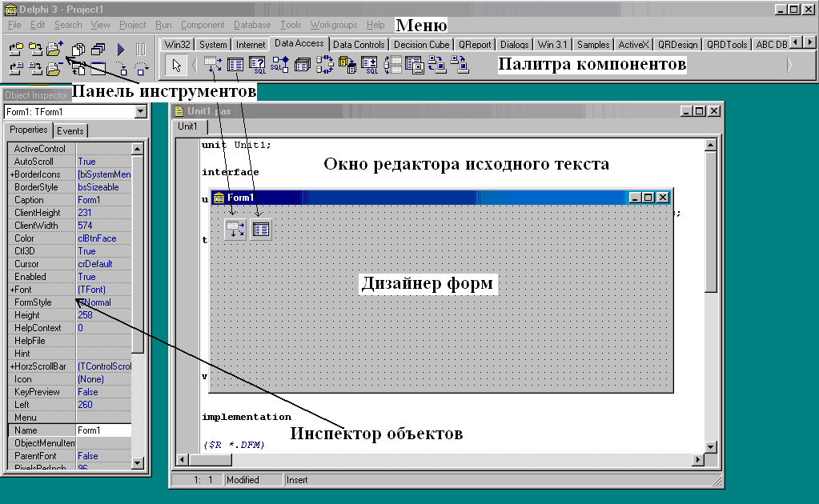Screen dimensions: 819x504
Task: Switch to the Events tab in Object Inspector
Action: click(70, 131)
